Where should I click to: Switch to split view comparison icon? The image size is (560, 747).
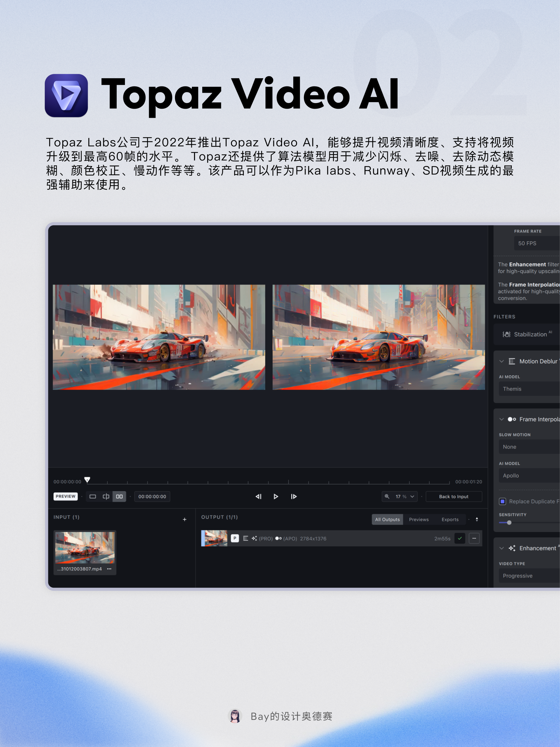tap(106, 496)
